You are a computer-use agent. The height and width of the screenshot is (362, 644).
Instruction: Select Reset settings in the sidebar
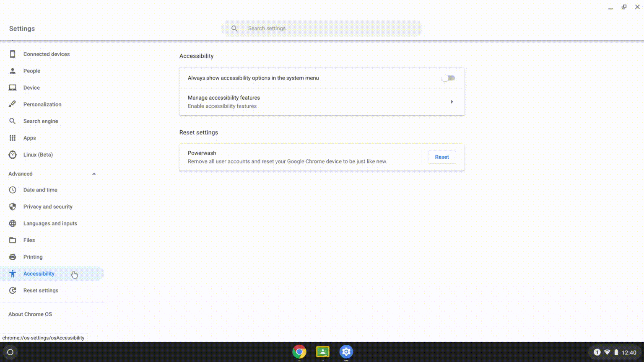click(41, 290)
